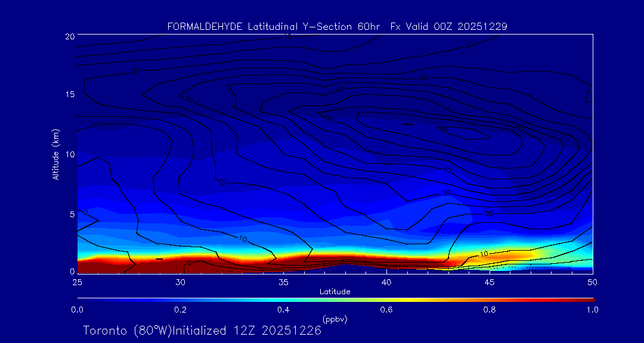Screen dimensions: 644x343
Task: Click altitude axis tick label 20
Action: pyautogui.click(x=69, y=36)
